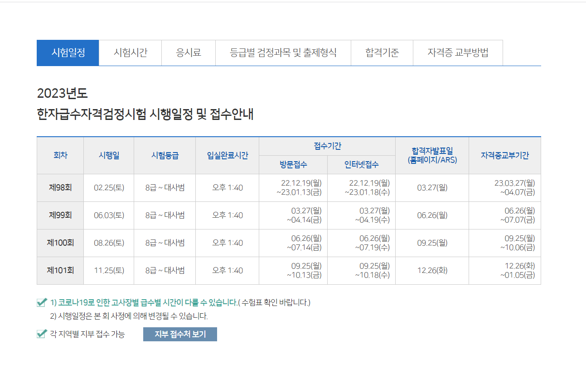Click the 합격자발표일 (홈페이지/ARS) header

tap(432, 155)
